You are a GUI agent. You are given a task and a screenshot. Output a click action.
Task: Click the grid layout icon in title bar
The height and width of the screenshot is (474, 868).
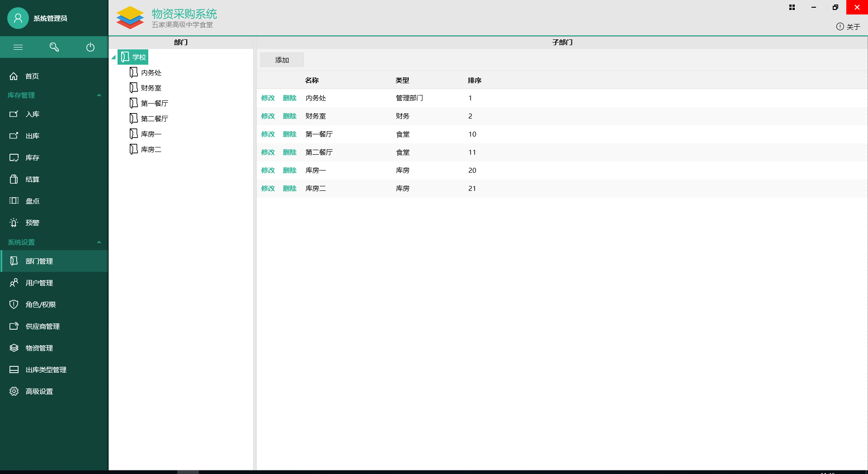(792, 7)
